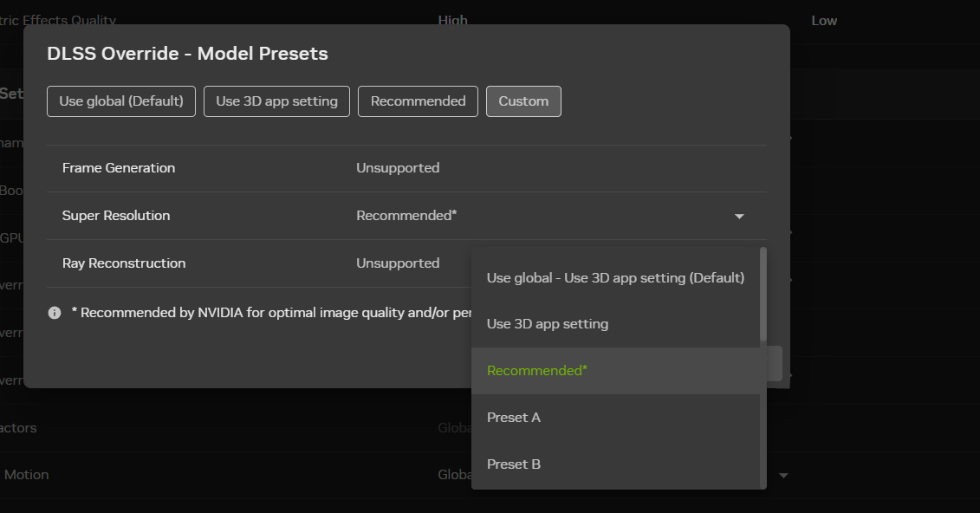The height and width of the screenshot is (513, 980).
Task: Activate the 'Custom' preset mode button
Action: tap(523, 101)
